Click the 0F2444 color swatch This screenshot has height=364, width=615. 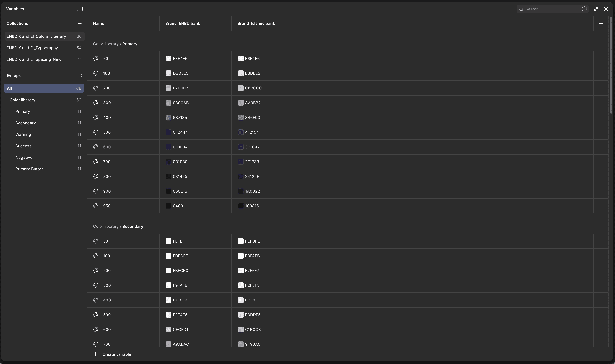[x=169, y=132]
